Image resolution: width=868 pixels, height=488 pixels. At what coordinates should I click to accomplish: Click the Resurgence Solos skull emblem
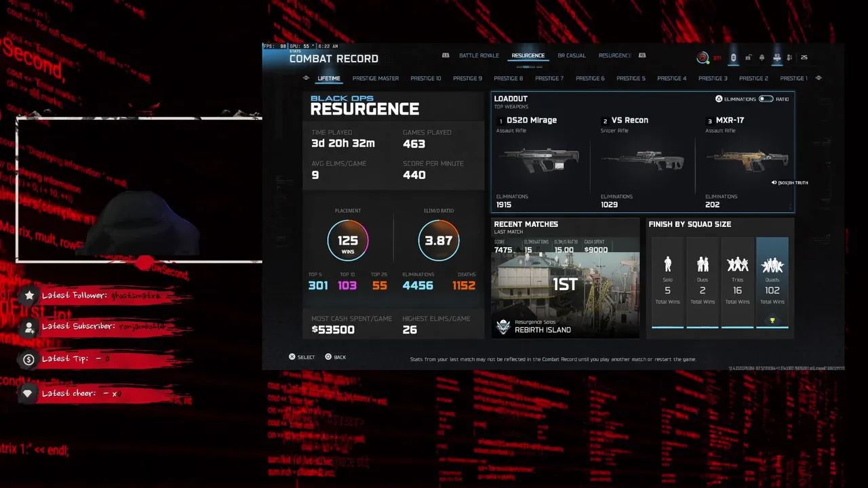coord(503,327)
